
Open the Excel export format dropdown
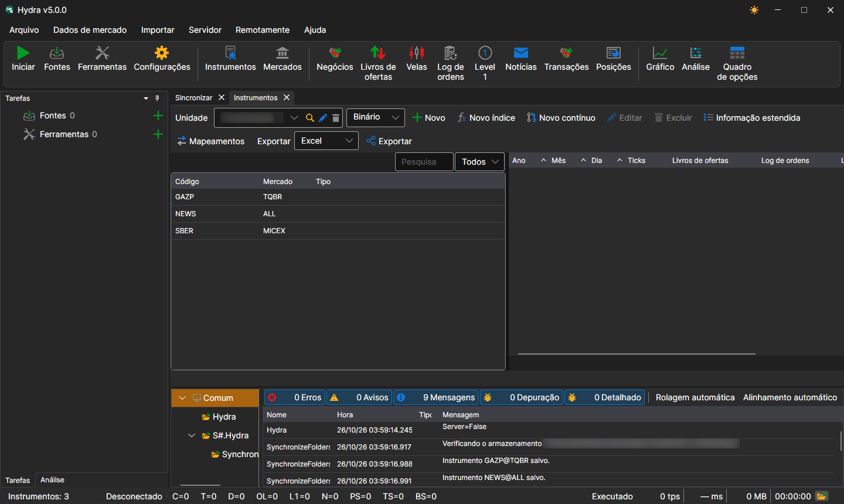point(326,141)
